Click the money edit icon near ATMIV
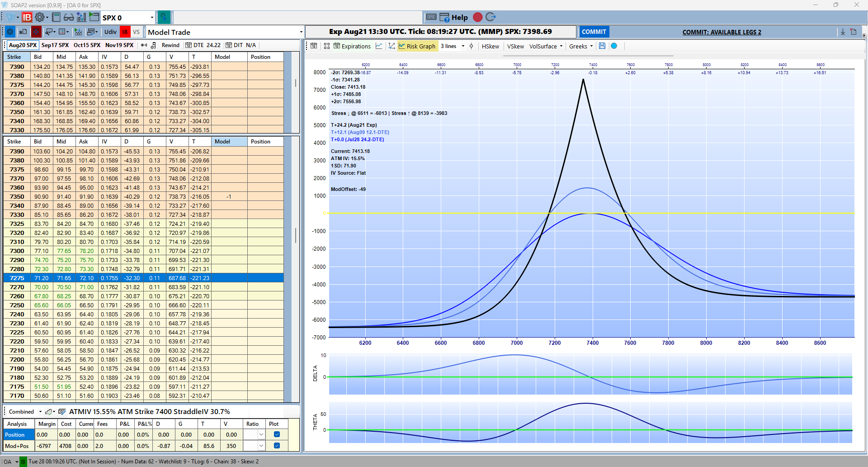The width and height of the screenshot is (868, 467). 62,411
